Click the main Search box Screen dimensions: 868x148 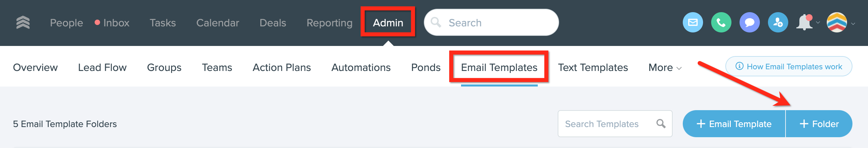(491, 23)
